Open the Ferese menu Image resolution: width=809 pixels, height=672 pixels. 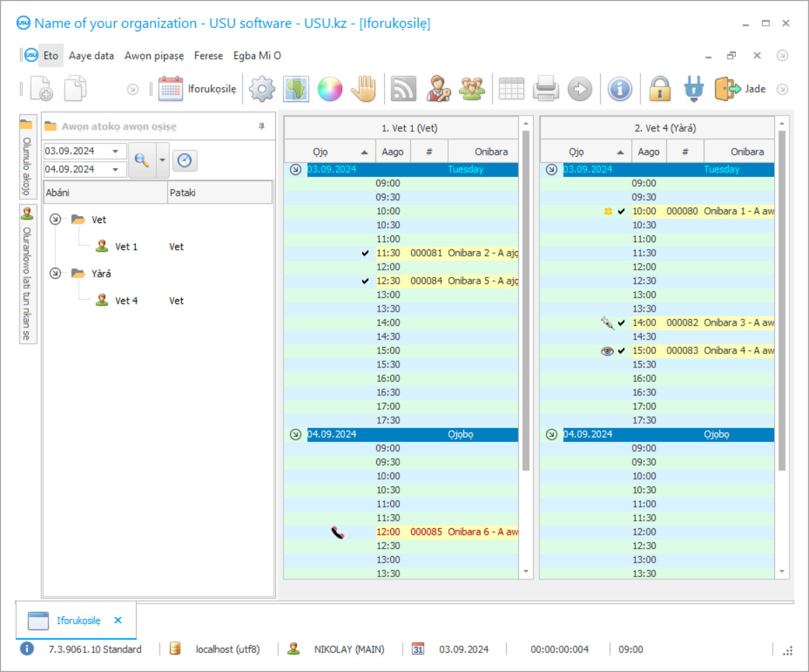point(208,56)
